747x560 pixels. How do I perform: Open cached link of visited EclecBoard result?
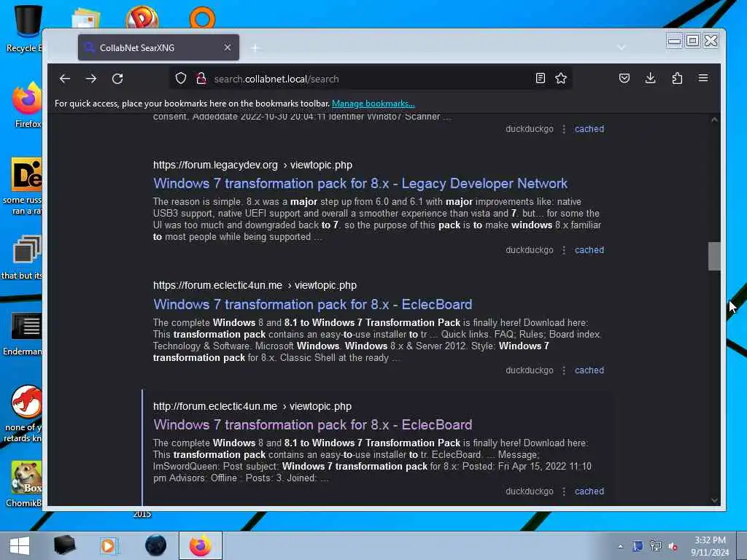click(x=589, y=491)
